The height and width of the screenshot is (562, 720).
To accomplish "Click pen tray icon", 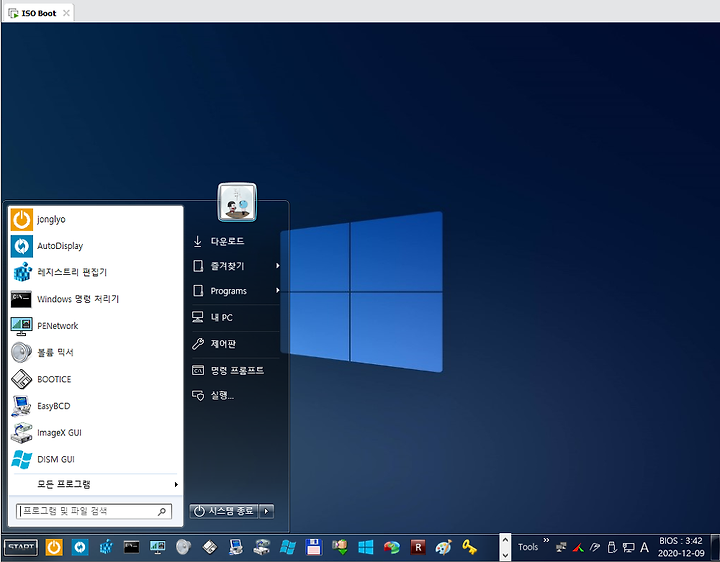I will click(x=595, y=547).
